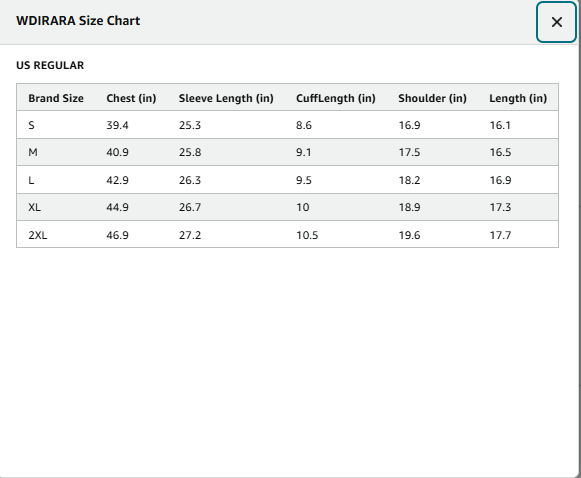The height and width of the screenshot is (478, 581).
Task: Close the WDIRARA Size Chart dialog
Action: (x=556, y=22)
